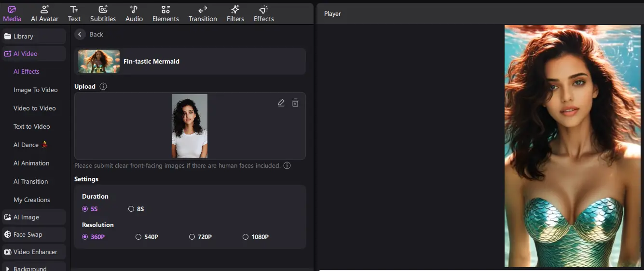
Task: Click the edit pencil icon on uploaded image
Action: [281, 103]
